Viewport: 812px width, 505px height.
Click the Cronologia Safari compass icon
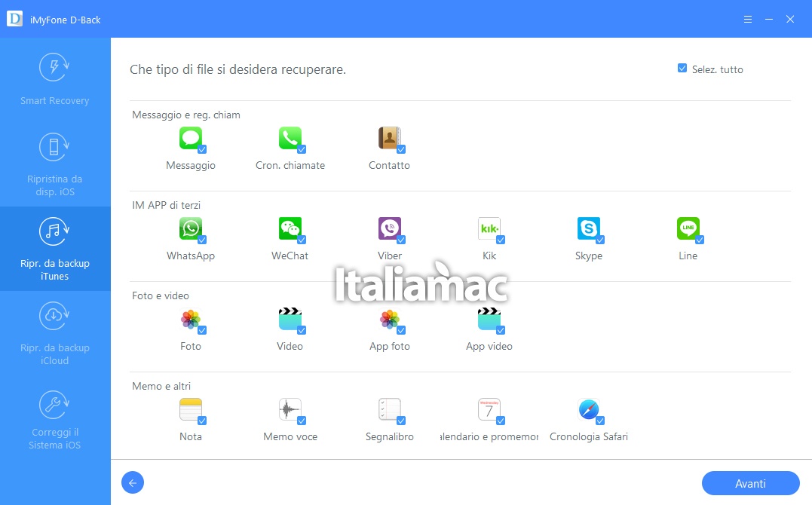(588, 409)
